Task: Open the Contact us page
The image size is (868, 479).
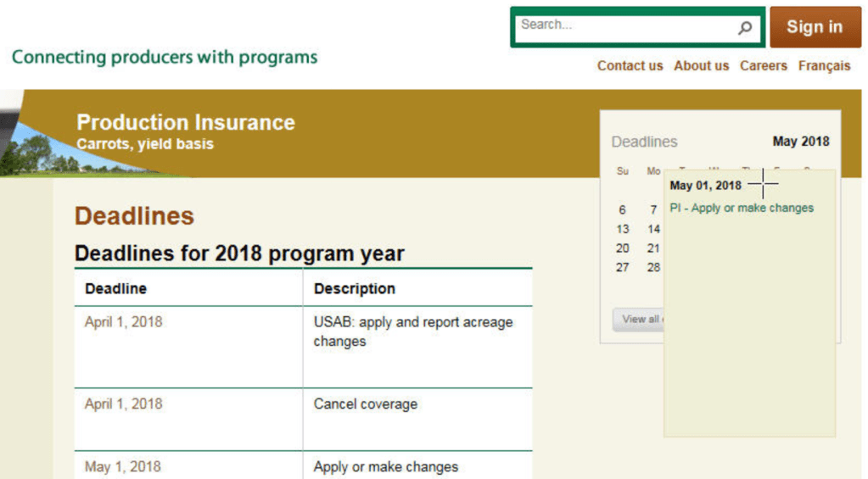Action: coord(630,66)
